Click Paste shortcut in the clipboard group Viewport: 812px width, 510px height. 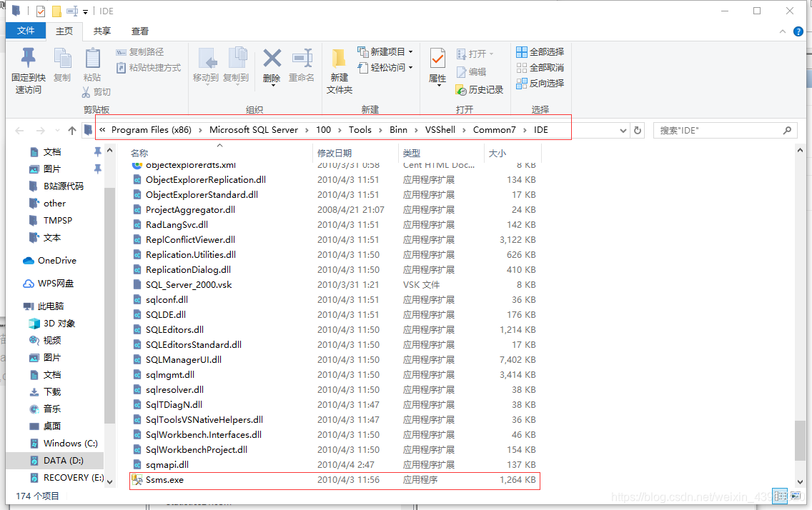point(149,68)
